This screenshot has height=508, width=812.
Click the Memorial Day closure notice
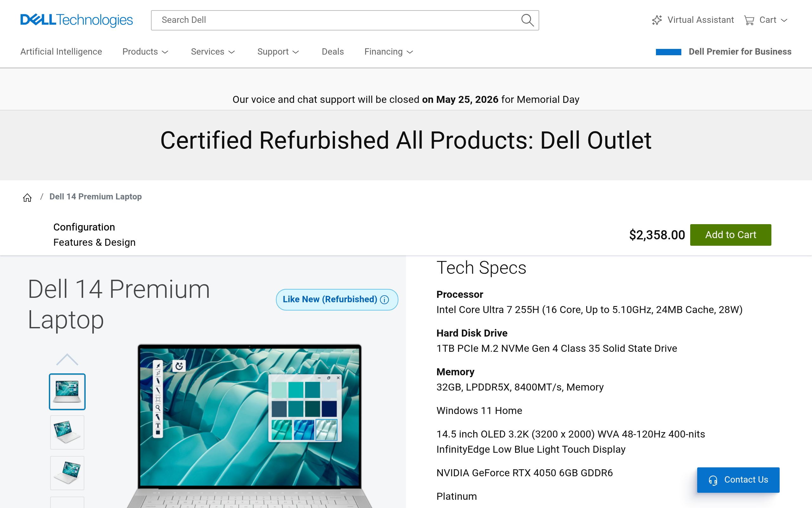406,100
